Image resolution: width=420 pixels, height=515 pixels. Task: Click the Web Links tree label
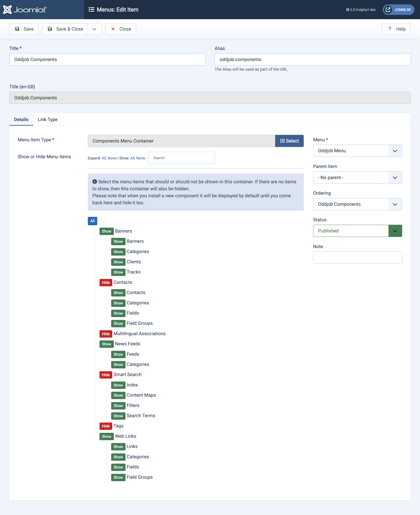point(126,436)
